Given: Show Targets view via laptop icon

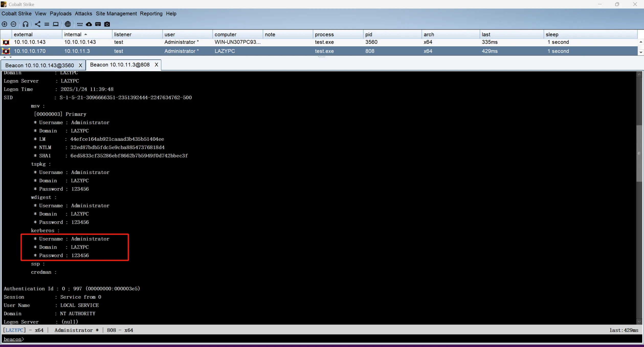Looking at the screenshot, I should 55,24.
